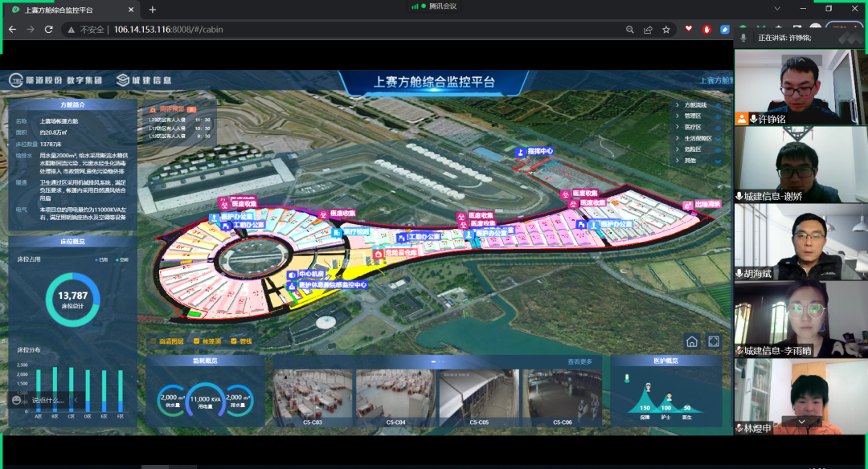Click the emoji icon in the chat bar
This screenshot has width=868, height=469.
click(x=17, y=400)
